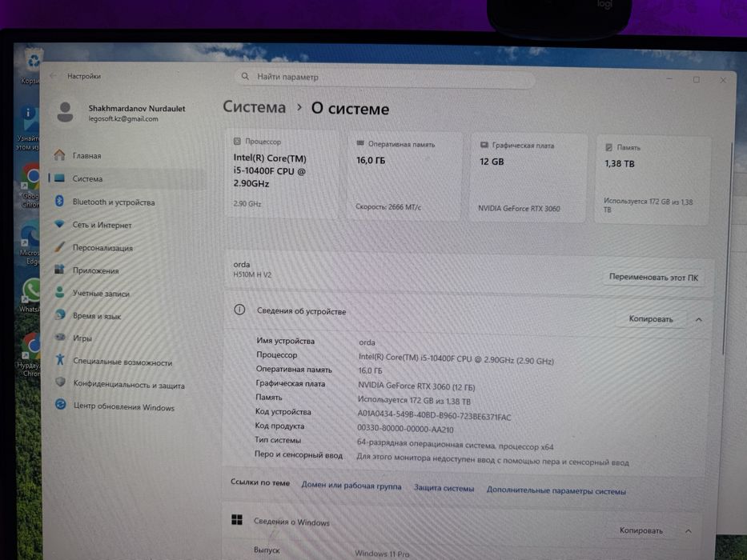Click the Оперативная память 16,0 ГБ card
Viewport: 747px width, 560px height.
(x=404, y=176)
